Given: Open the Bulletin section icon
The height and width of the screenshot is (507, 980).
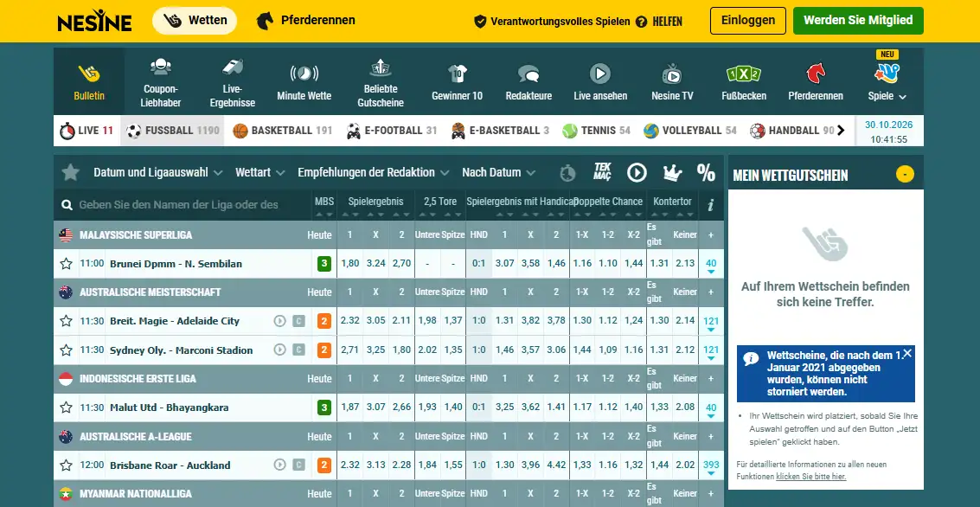Looking at the screenshot, I should pos(89,74).
